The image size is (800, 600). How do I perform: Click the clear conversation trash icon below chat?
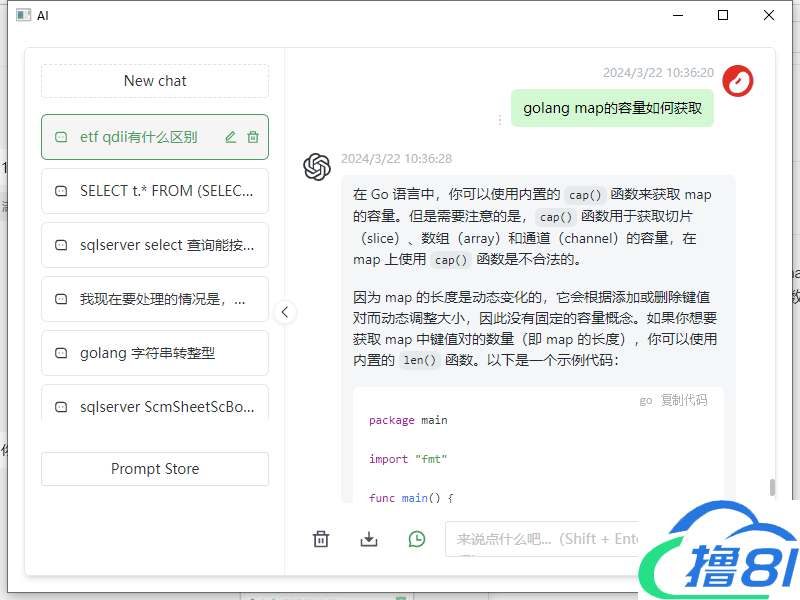point(321,539)
